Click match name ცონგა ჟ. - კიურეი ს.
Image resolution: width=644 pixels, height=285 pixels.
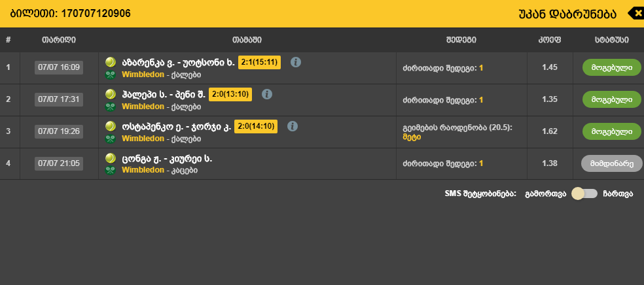[x=167, y=159]
